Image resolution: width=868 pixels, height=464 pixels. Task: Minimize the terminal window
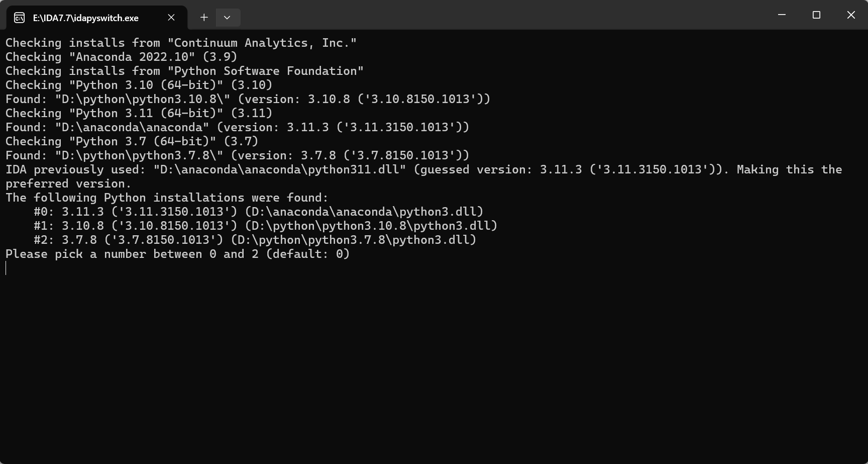782,15
